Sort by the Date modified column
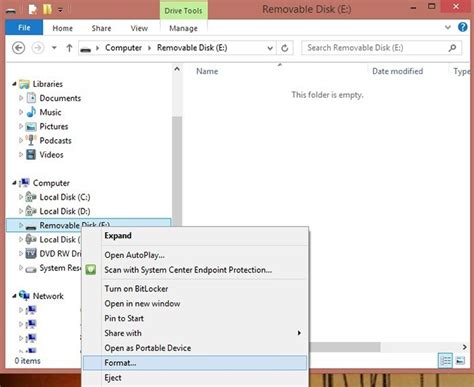The height and width of the screenshot is (387, 474). (x=397, y=71)
